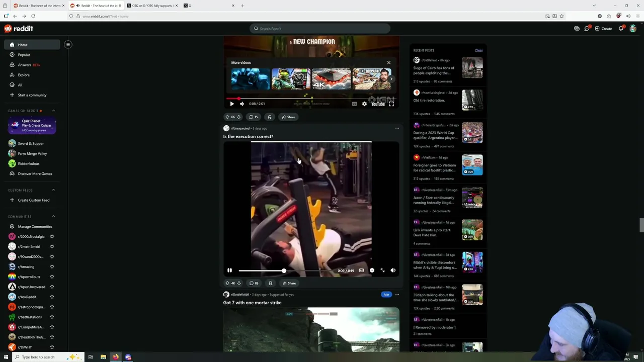
Task: Mute the gym video sound
Action: (x=393, y=270)
